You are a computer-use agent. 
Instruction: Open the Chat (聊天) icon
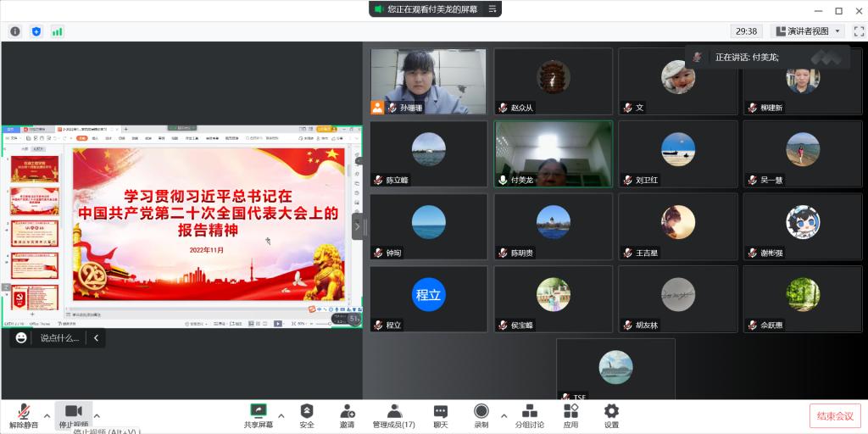point(441,414)
